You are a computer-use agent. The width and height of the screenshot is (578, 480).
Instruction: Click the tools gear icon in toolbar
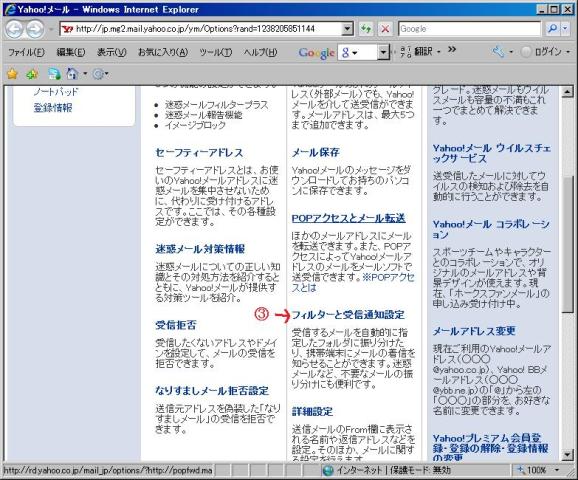coord(98,74)
